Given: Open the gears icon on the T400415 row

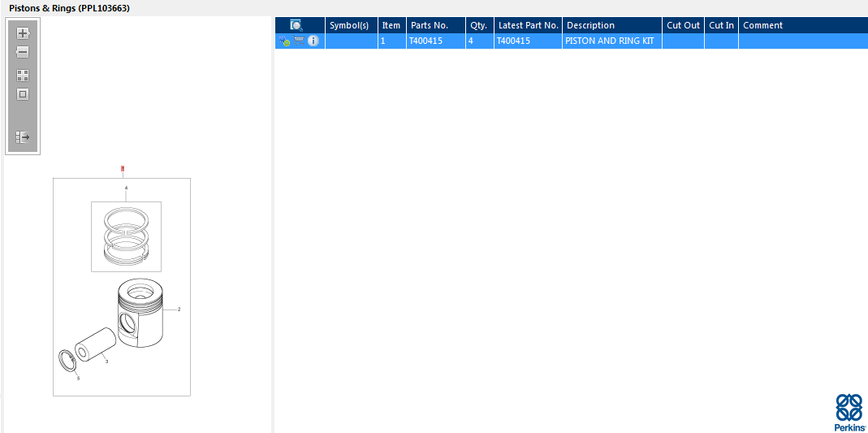Looking at the screenshot, I should click(x=284, y=41).
